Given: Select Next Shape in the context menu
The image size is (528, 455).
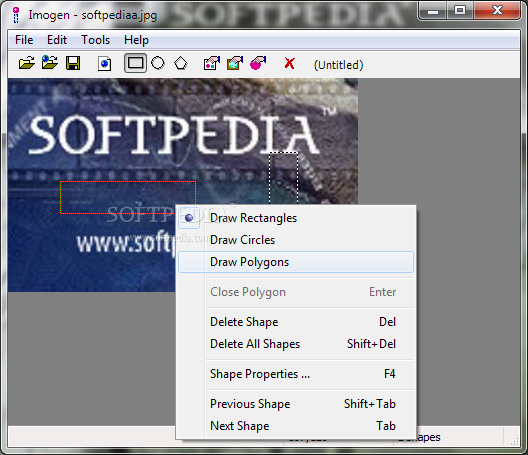Looking at the screenshot, I should (296, 426).
